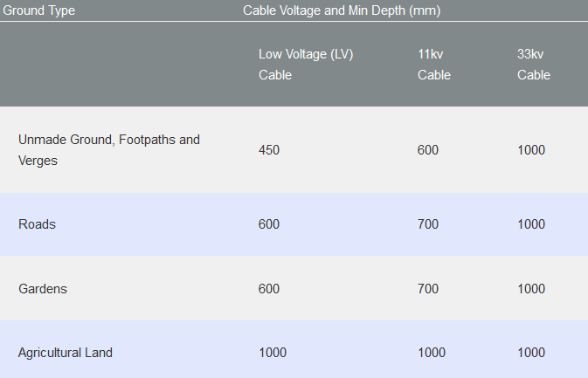The height and width of the screenshot is (378, 588).
Task: Select the 11kv depth value for Gardens
Action: pyautogui.click(x=428, y=289)
